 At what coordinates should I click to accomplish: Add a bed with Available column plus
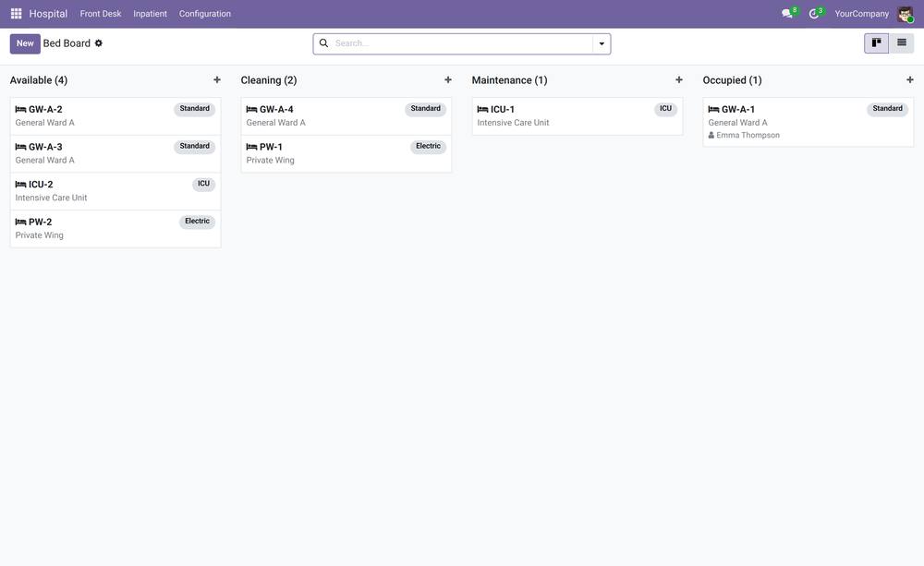(x=217, y=79)
